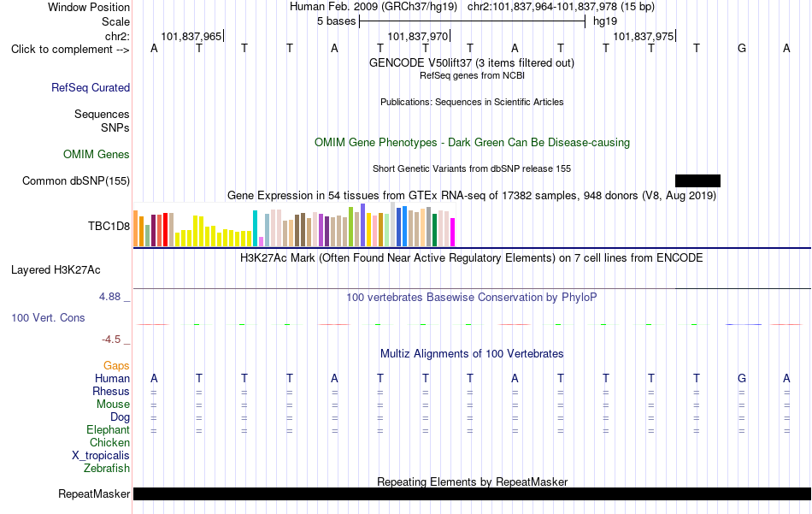Click the hg19 label beside scale bar
Viewport: 812px width, 514px height.
tap(605, 21)
